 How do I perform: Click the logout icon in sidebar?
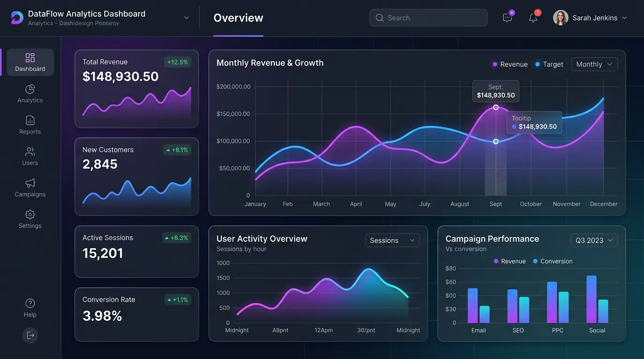[30, 335]
